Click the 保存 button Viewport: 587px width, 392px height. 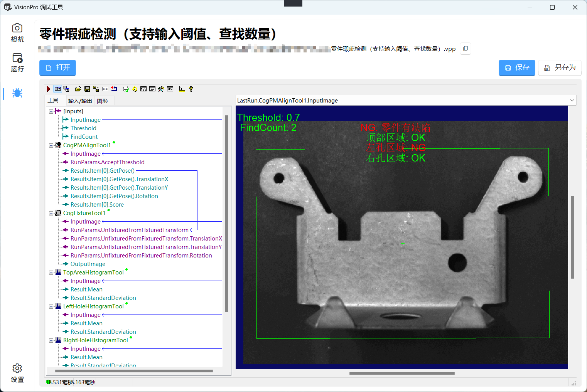tap(517, 67)
